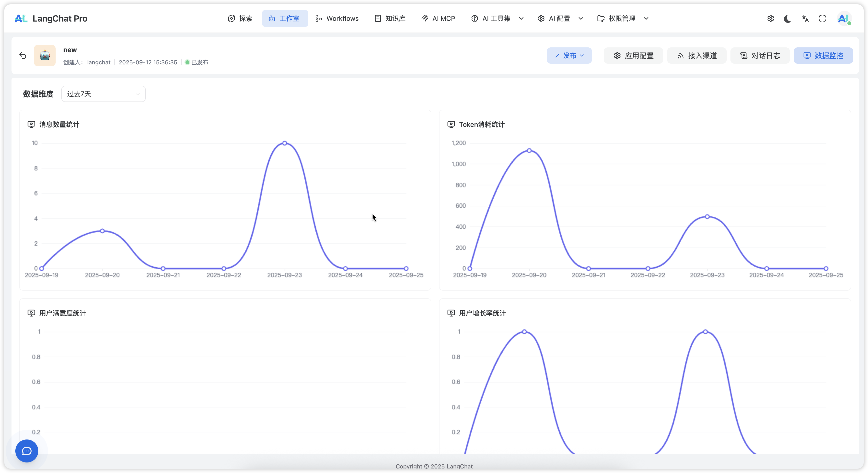Image resolution: width=868 pixels, height=473 pixels.
Task: Open the floating blue chat bubble button
Action: click(x=27, y=451)
